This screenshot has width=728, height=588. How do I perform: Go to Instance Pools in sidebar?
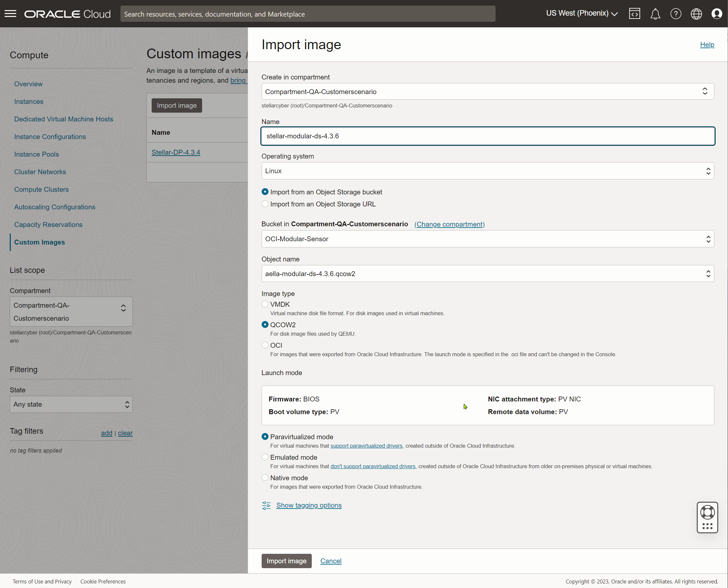tap(36, 154)
